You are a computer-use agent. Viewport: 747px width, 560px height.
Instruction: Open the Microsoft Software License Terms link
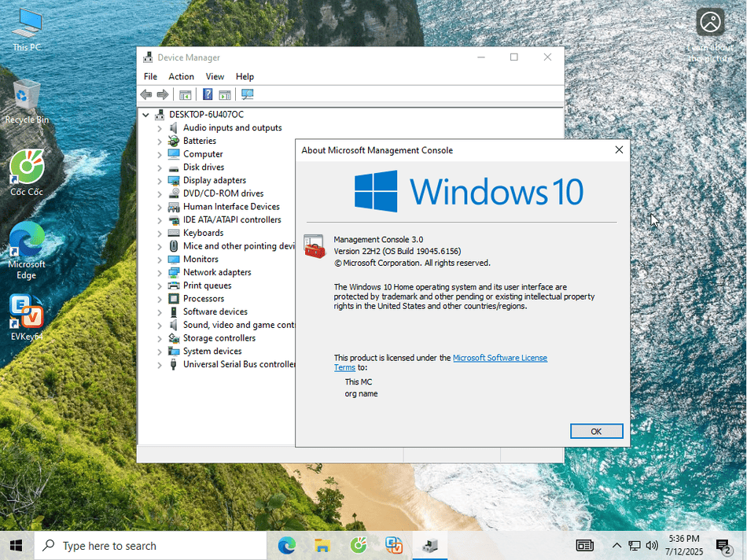click(x=500, y=358)
